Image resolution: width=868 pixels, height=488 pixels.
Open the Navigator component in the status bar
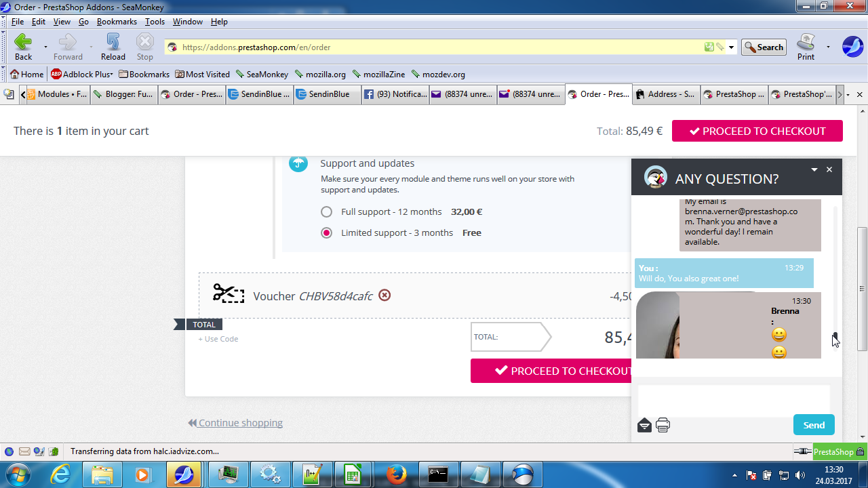[x=9, y=451]
